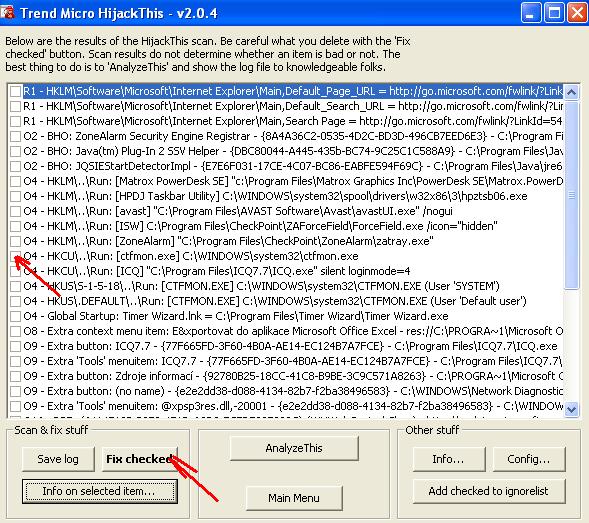Screen dimensions: 589x523
Task: Tick the Excel extra context menu item checkbox
Action: (x=15, y=331)
